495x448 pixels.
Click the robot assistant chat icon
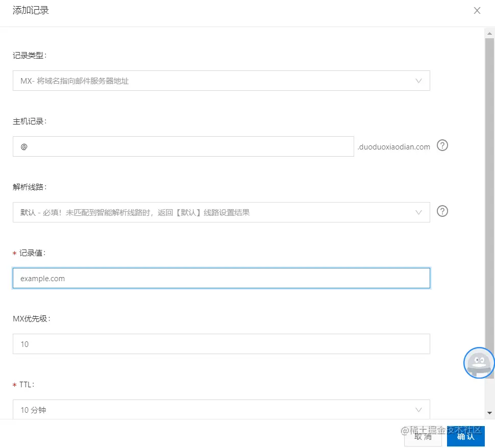479,363
